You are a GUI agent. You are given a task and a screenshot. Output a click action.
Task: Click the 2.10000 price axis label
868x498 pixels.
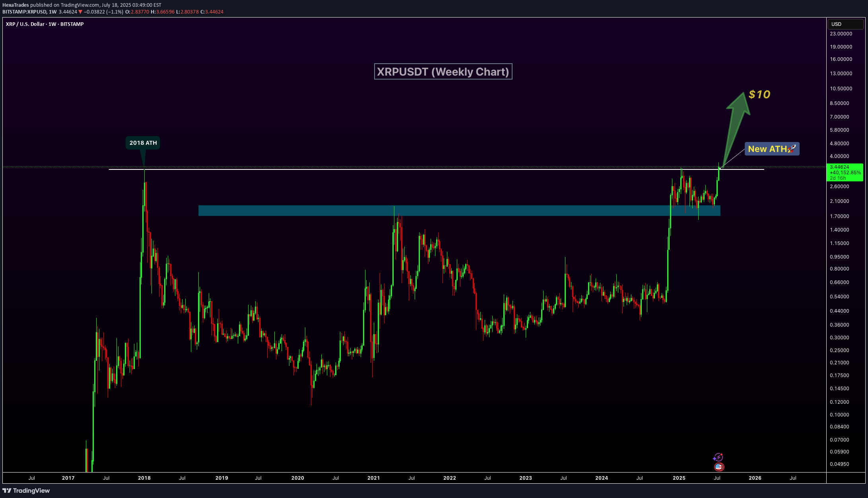pyautogui.click(x=839, y=201)
